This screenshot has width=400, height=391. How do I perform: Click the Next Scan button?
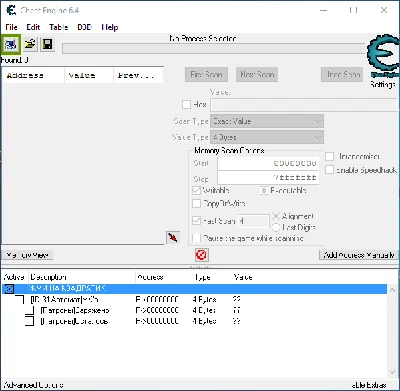tap(257, 75)
